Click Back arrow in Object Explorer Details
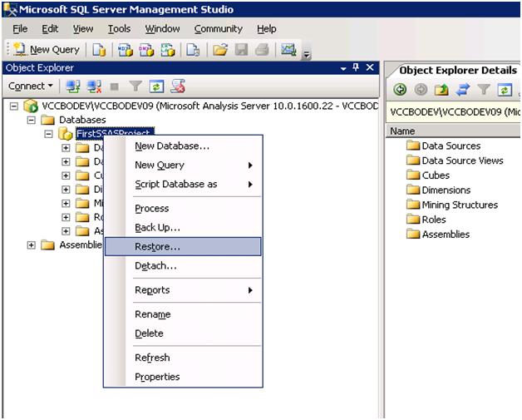This screenshot has height=420, width=522. pos(400,90)
